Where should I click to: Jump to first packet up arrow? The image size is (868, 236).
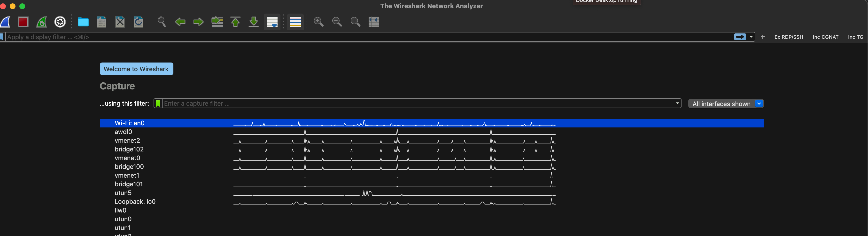click(x=236, y=22)
